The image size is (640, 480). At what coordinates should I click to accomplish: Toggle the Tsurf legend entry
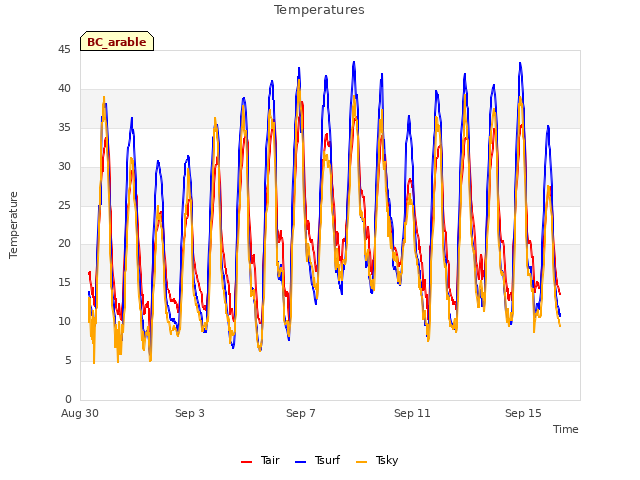click(x=318, y=460)
